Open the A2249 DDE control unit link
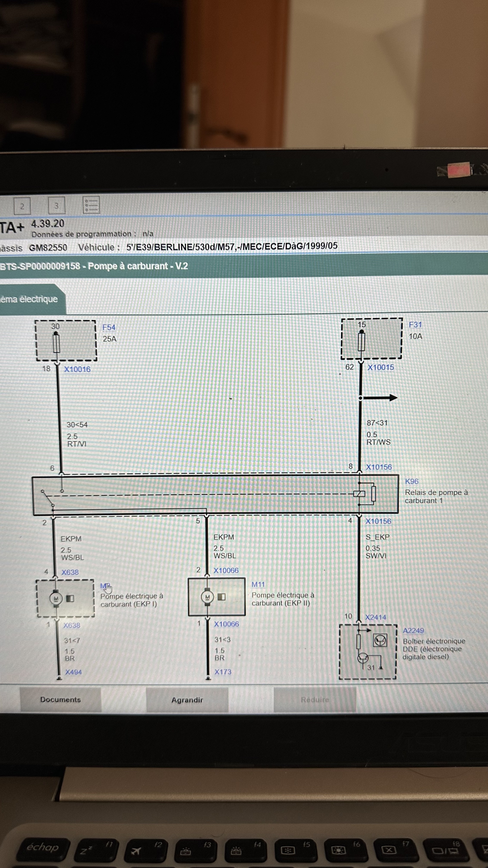 [413, 631]
